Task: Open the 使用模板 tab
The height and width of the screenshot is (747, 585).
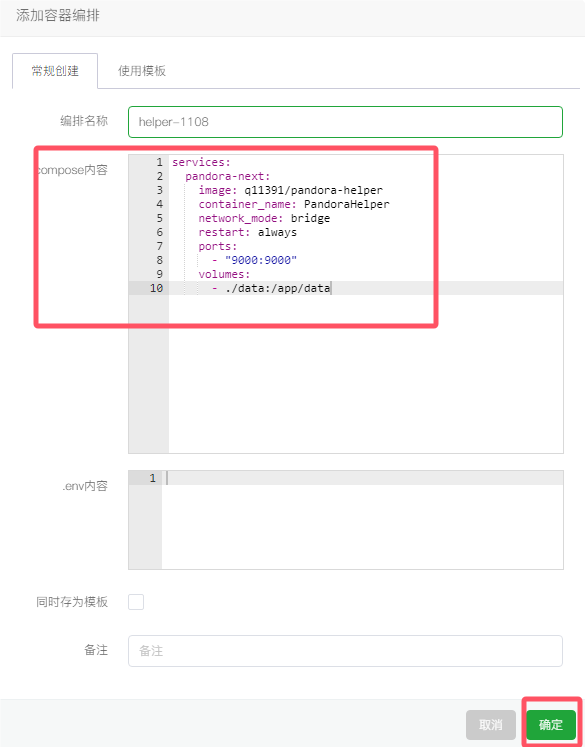Action: click(x=142, y=71)
